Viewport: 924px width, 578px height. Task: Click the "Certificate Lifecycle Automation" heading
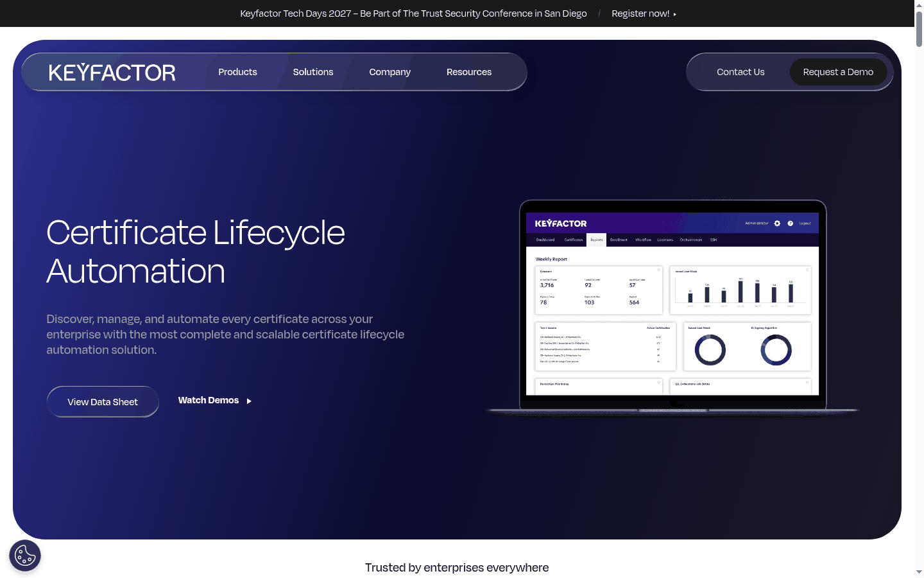(x=196, y=251)
